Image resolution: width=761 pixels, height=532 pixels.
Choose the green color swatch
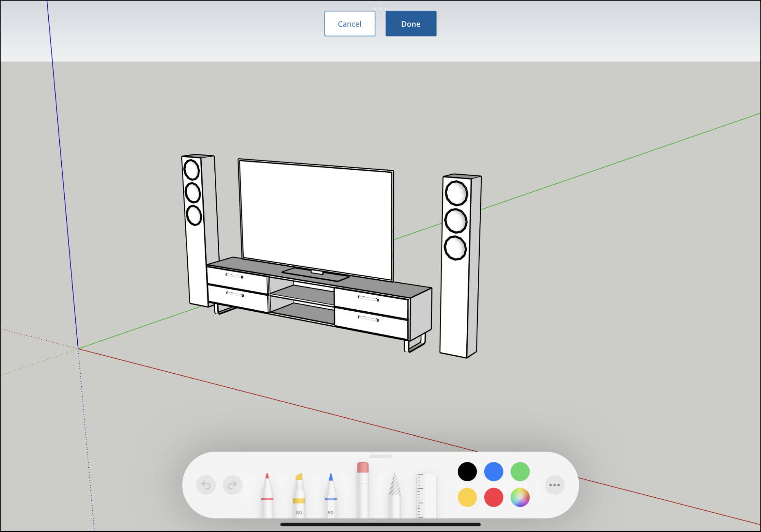[x=520, y=471]
